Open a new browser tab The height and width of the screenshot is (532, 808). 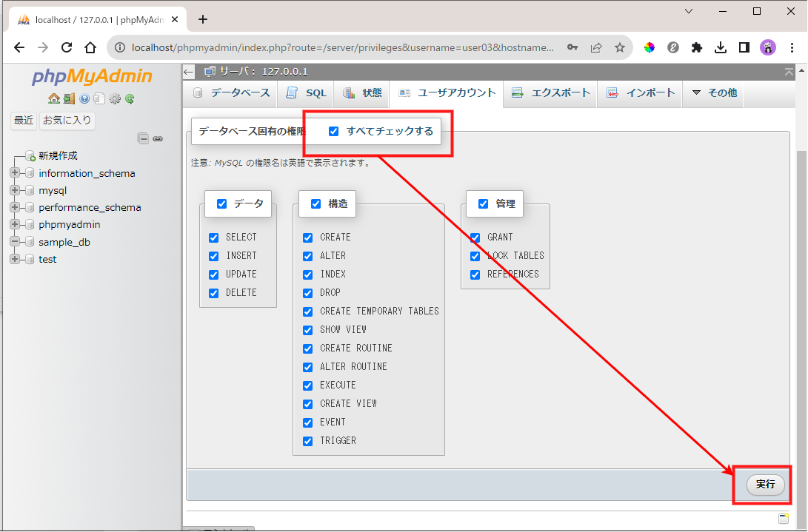[x=202, y=19]
